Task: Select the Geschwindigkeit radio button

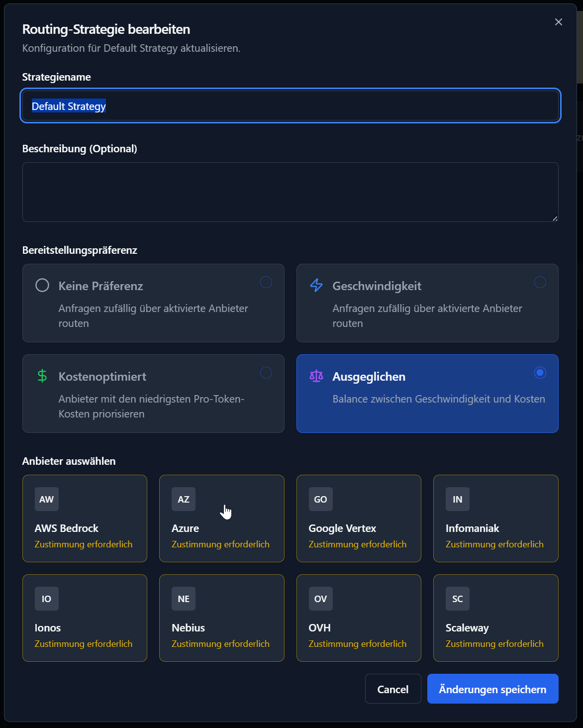Action: [x=540, y=282]
